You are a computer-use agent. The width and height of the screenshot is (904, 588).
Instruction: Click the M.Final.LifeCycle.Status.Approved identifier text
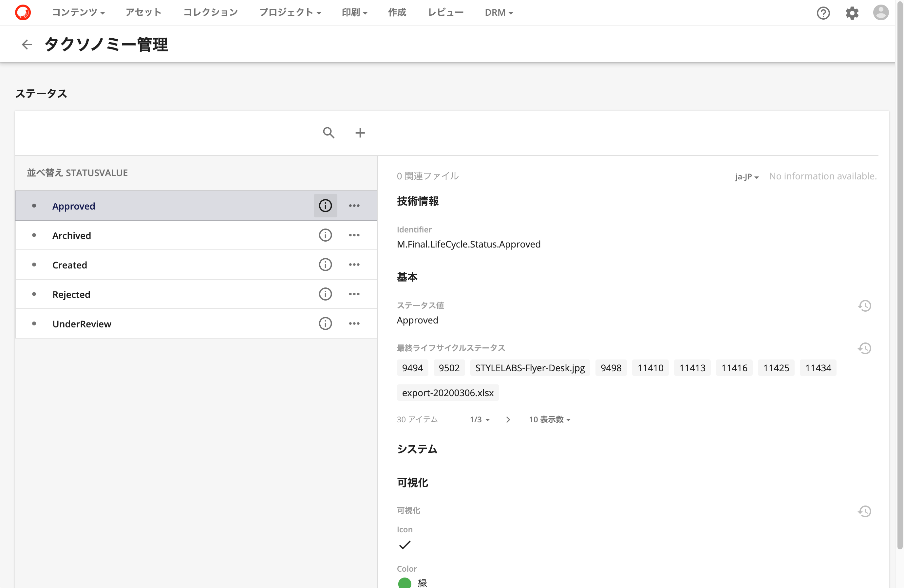(x=468, y=244)
